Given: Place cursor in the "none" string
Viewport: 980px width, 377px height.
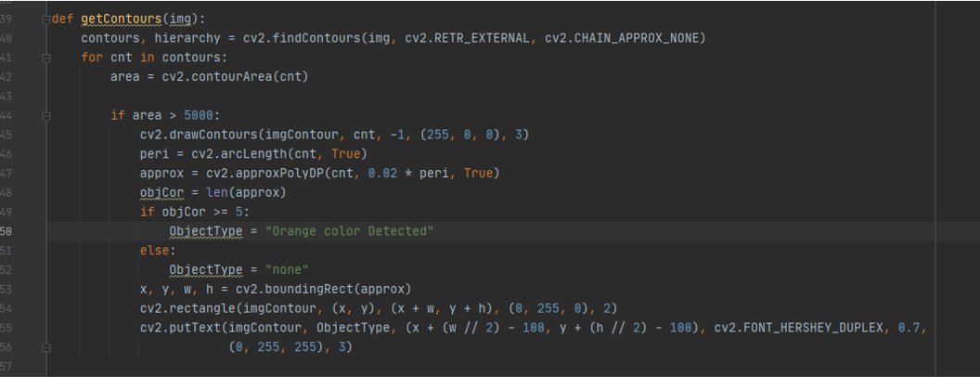Looking at the screenshot, I should coord(288,269).
